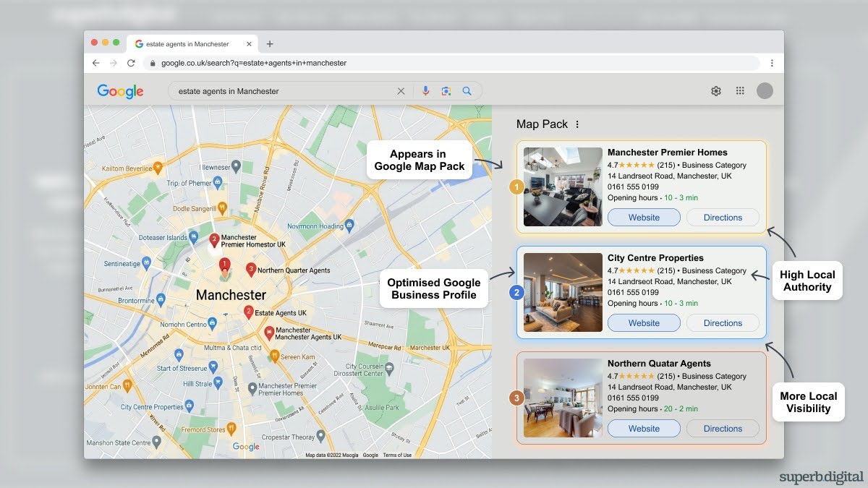The width and height of the screenshot is (868, 488).
Task: Click the padlock icon in the address bar
Action: pos(153,63)
